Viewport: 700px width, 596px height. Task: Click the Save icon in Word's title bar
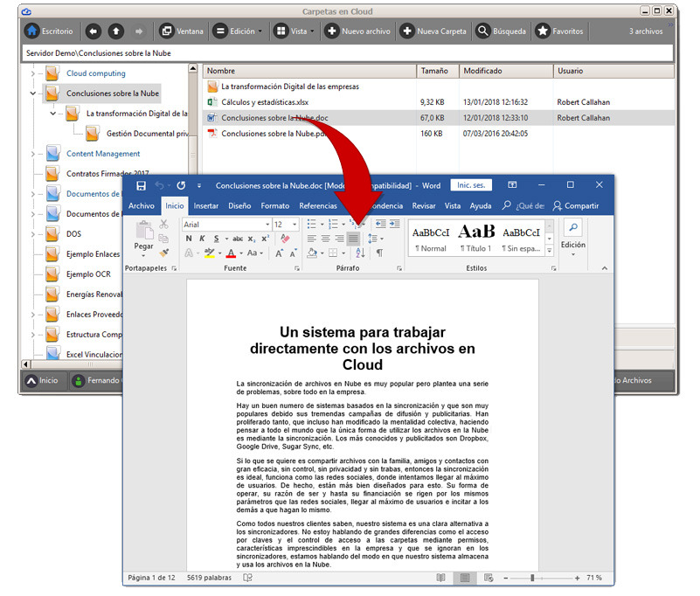click(141, 186)
